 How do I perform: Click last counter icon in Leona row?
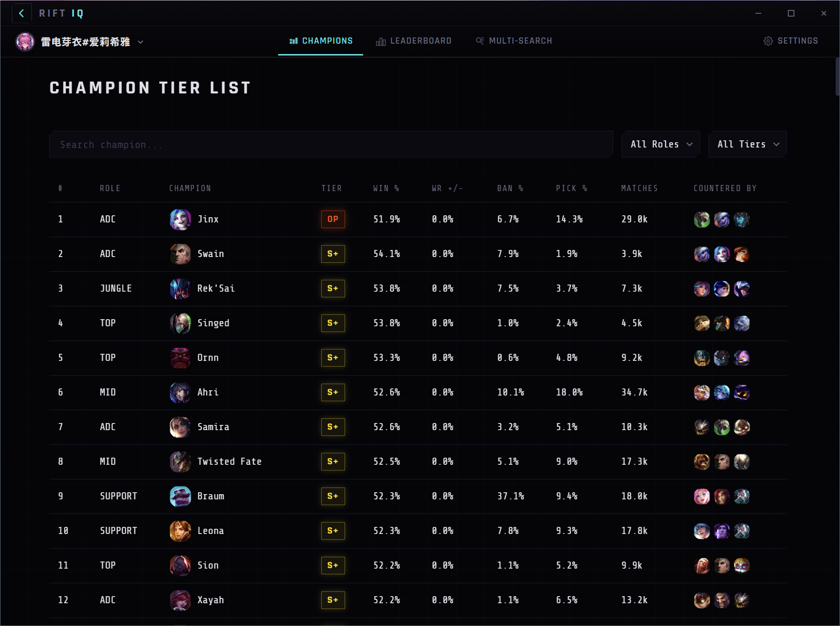742,531
